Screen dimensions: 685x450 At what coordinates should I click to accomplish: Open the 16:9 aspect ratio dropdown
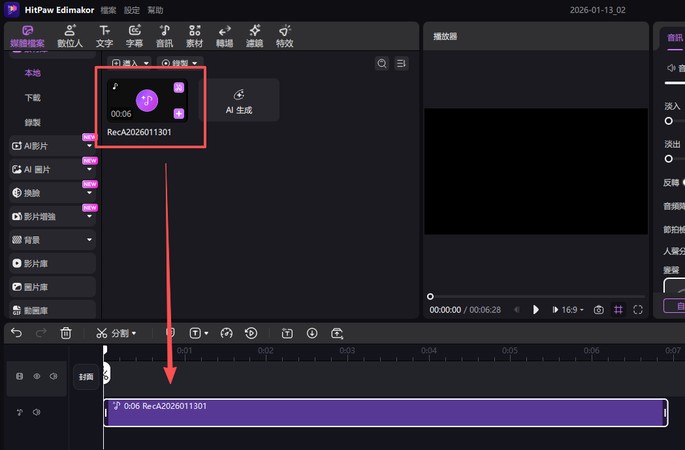coord(571,310)
